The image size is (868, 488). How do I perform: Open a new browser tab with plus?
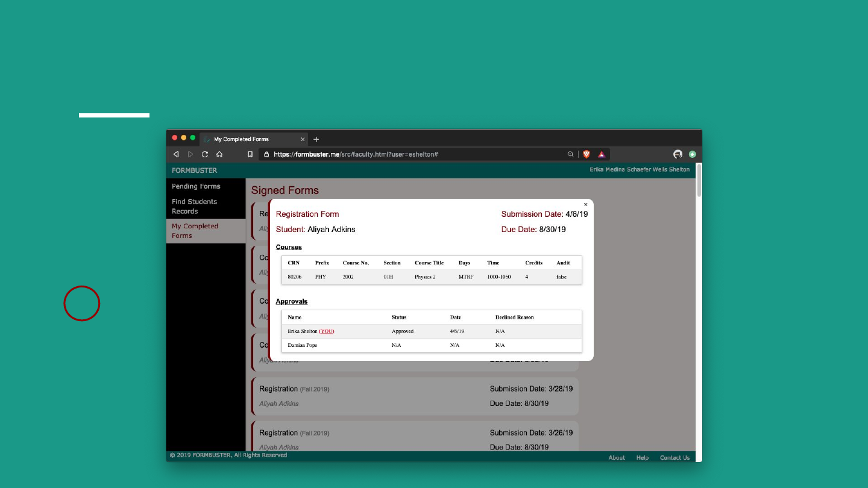pyautogui.click(x=316, y=139)
